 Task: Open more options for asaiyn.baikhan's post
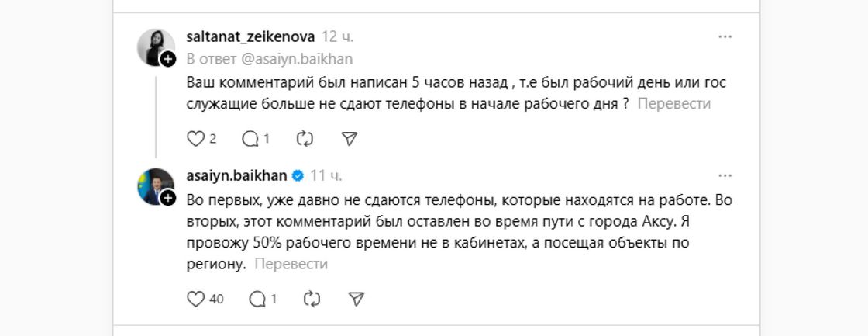click(725, 175)
